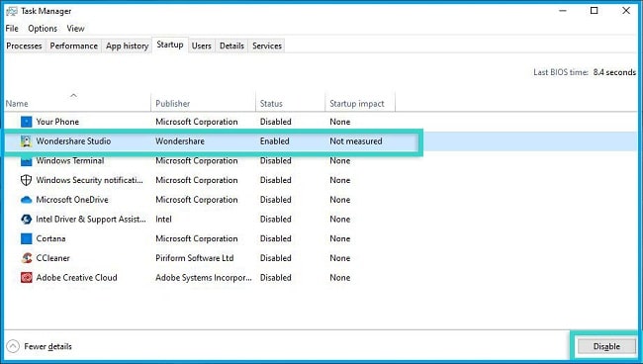
Task: Switch to the Details tab
Action: click(231, 45)
